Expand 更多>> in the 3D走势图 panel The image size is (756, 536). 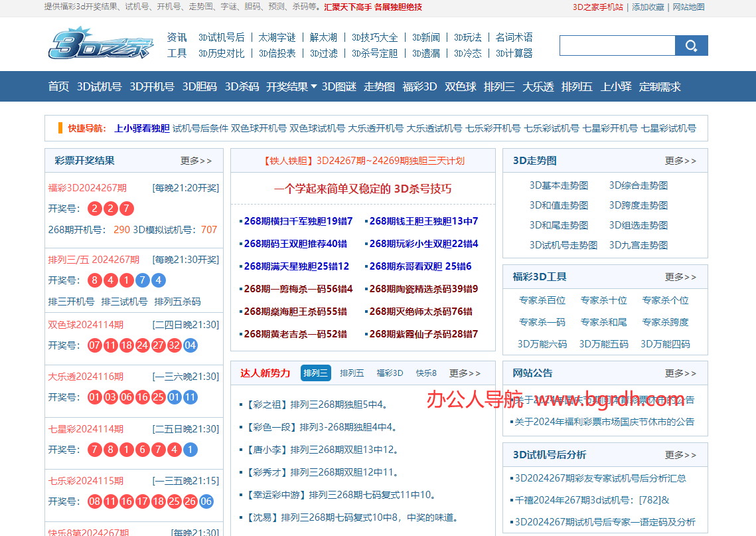pyautogui.click(x=680, y=161)
